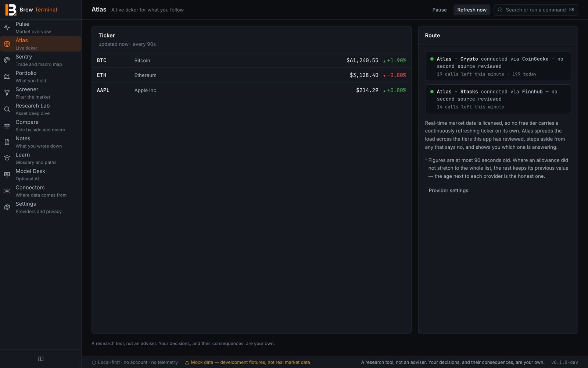
Task: Click the $61,240.55 Bitcoin price
Action: (x=362, y=60)
